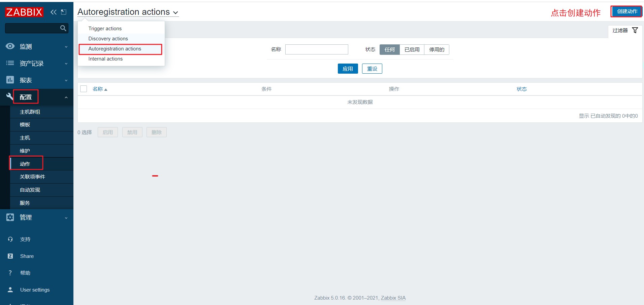Click the 管理 gear icon

(x=10, y=217)
